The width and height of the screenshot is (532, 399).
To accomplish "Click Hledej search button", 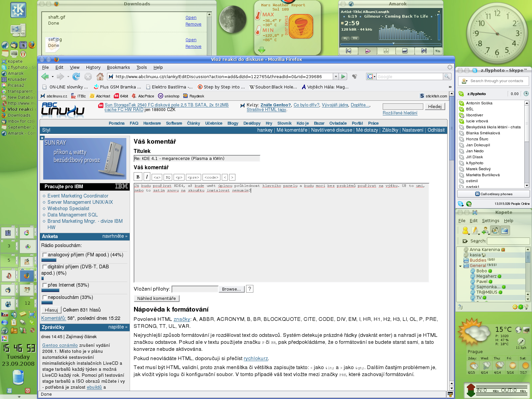I will [435, 106].
